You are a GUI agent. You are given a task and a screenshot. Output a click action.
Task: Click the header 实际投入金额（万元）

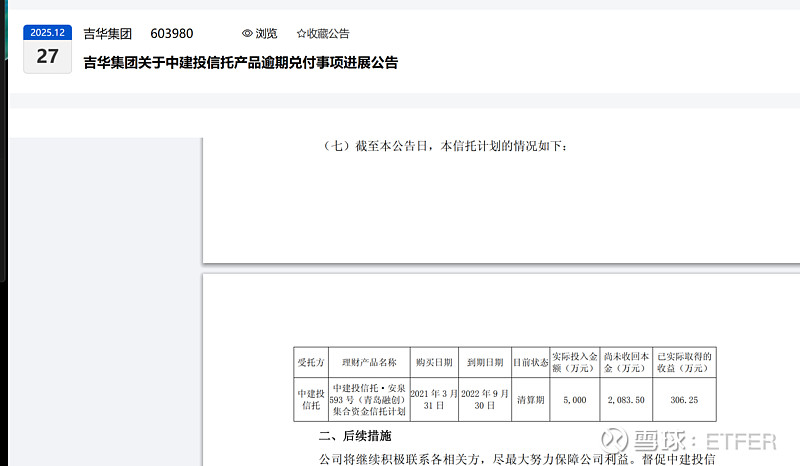pos(574,362)
